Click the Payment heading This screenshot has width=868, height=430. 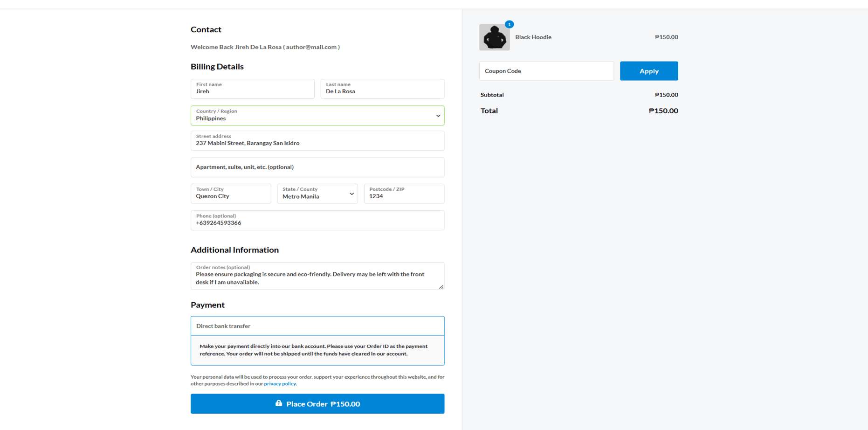[207, 305]
